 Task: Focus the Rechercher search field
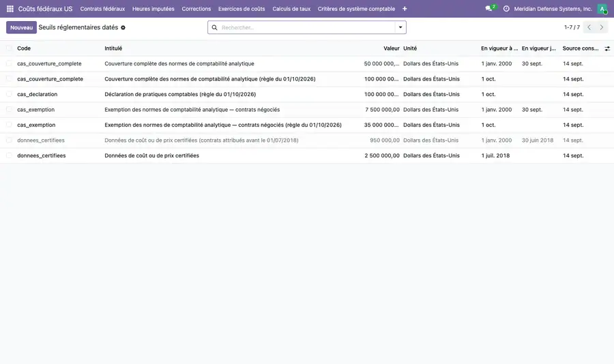click(x=308, y=27)
